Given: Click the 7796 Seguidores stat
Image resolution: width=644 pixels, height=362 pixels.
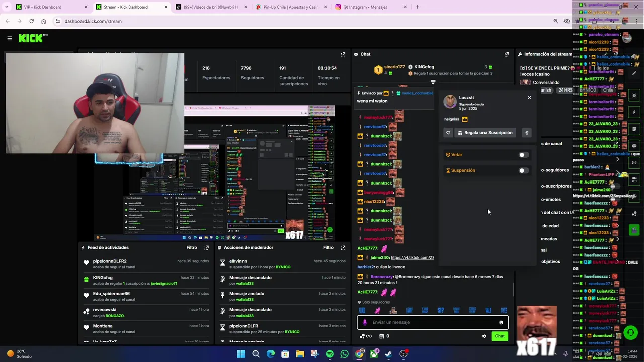Looking at the screenshot, I should [252, 73].
